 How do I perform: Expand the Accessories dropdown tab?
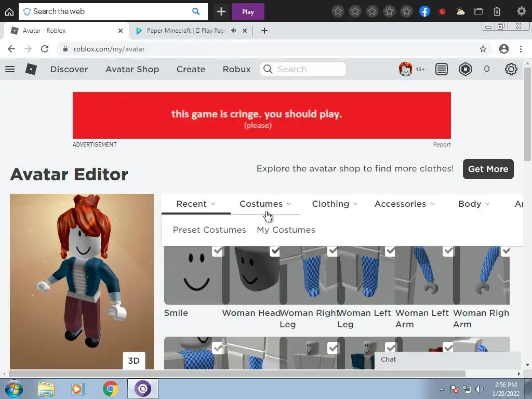click(404, 204)
